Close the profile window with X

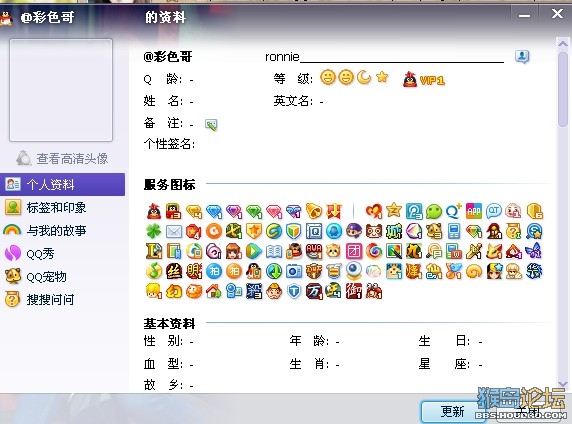tap(557, 14)
